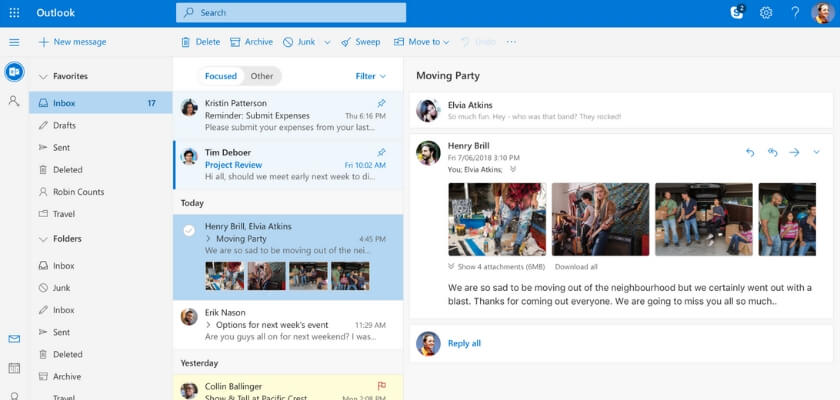Forward Henry Brill's email
Viewport: 840px width, 400px height.
point(794,153)
